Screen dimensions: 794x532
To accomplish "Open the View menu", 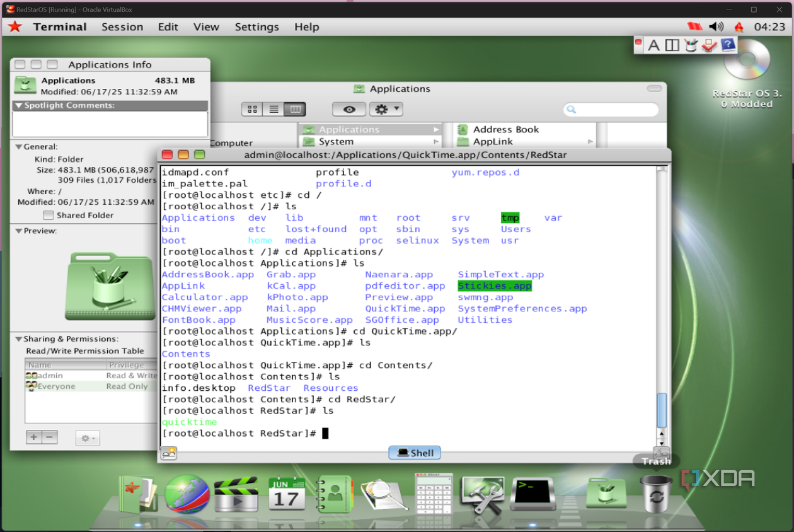I will [206, 26].
